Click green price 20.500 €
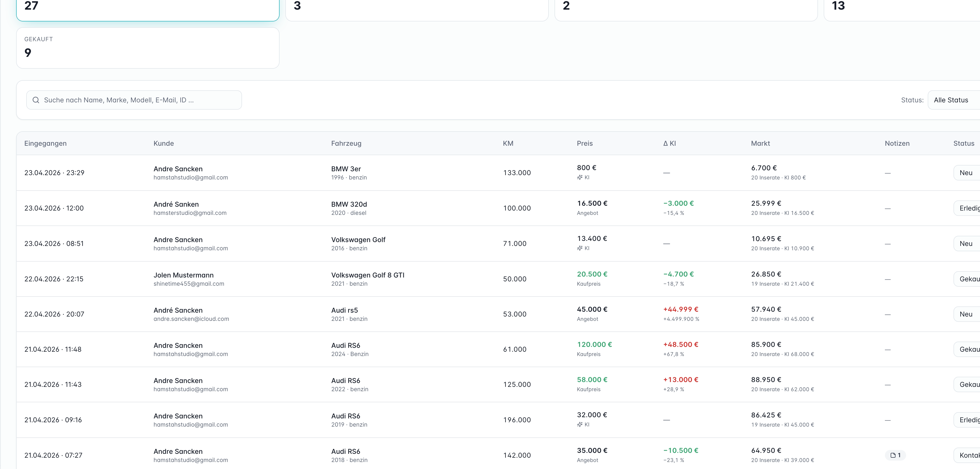This screenshot has height=469, width=980. (592, 274)
